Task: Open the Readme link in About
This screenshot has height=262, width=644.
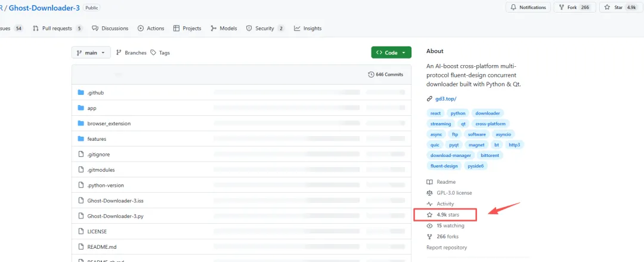Action: (446, 182)
